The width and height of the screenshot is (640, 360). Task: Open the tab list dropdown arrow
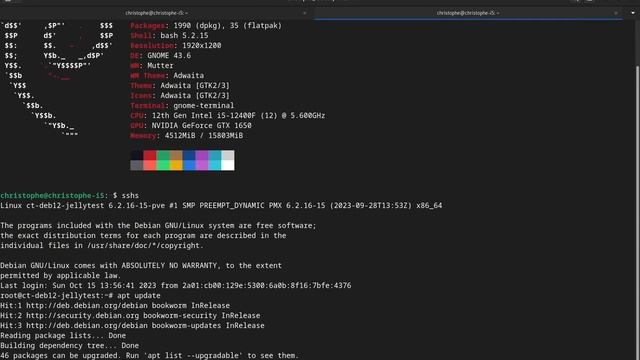tap(633, 13)
